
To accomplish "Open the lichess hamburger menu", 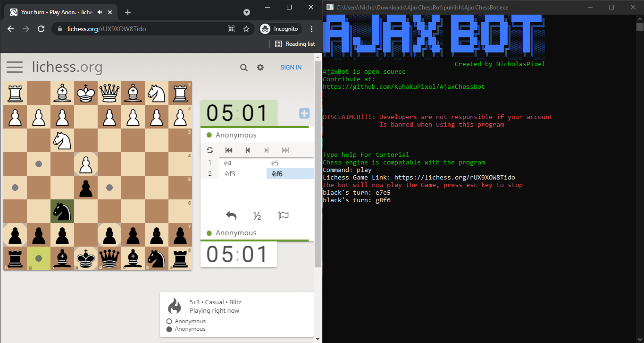I will (x=15, y=67).
